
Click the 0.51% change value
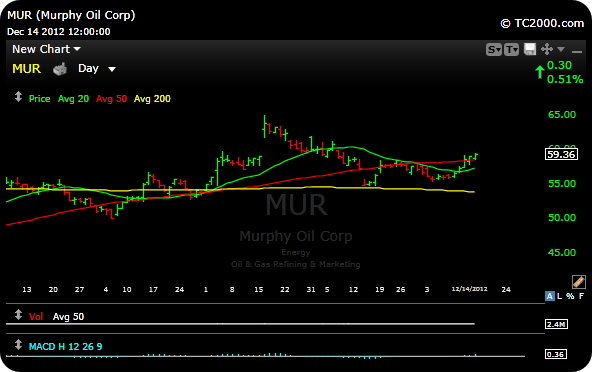(x=565, y=79)
